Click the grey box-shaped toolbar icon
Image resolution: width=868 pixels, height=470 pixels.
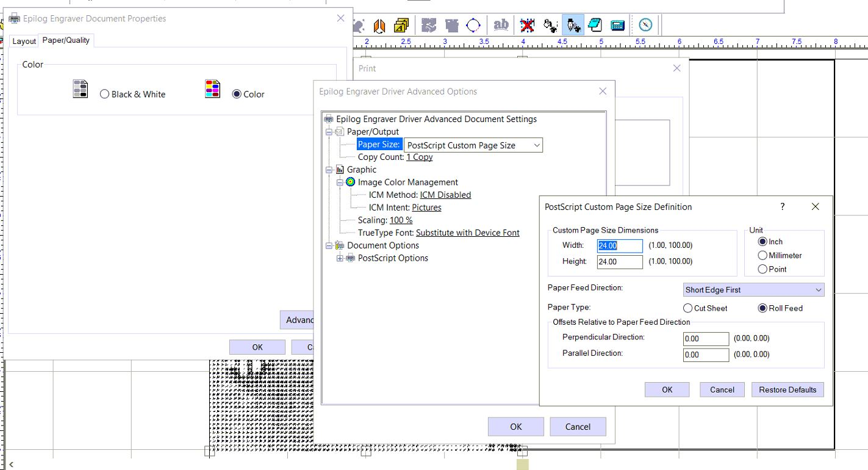[452, 25]
